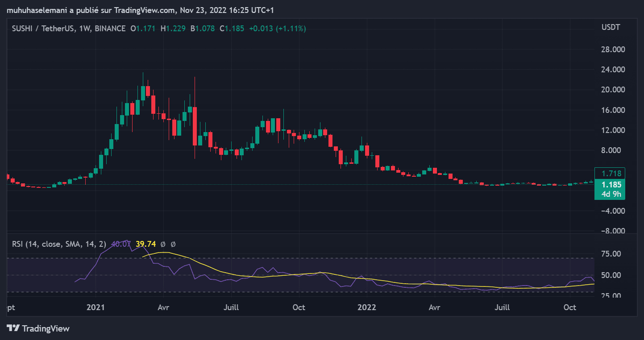Click the 1W timeframe label
This screenshot has width=644, height=340.
(x=85, y=29)
